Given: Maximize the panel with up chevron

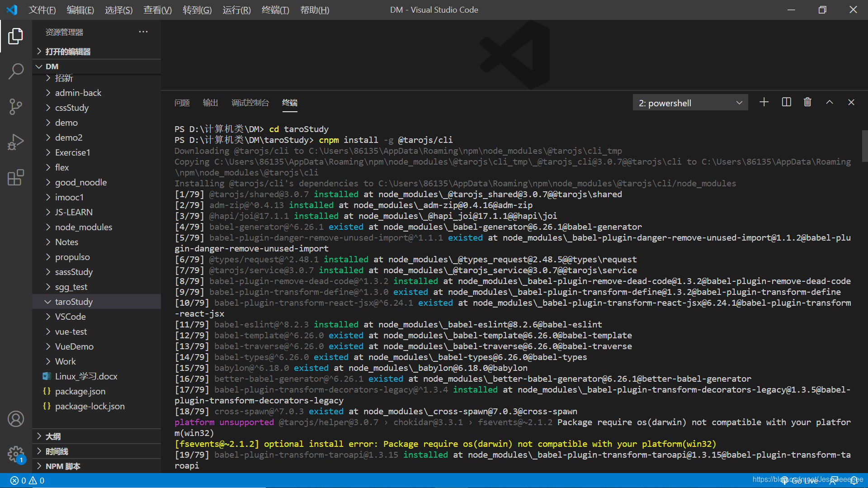Looking at the screenshot, I should pos(830,102).
